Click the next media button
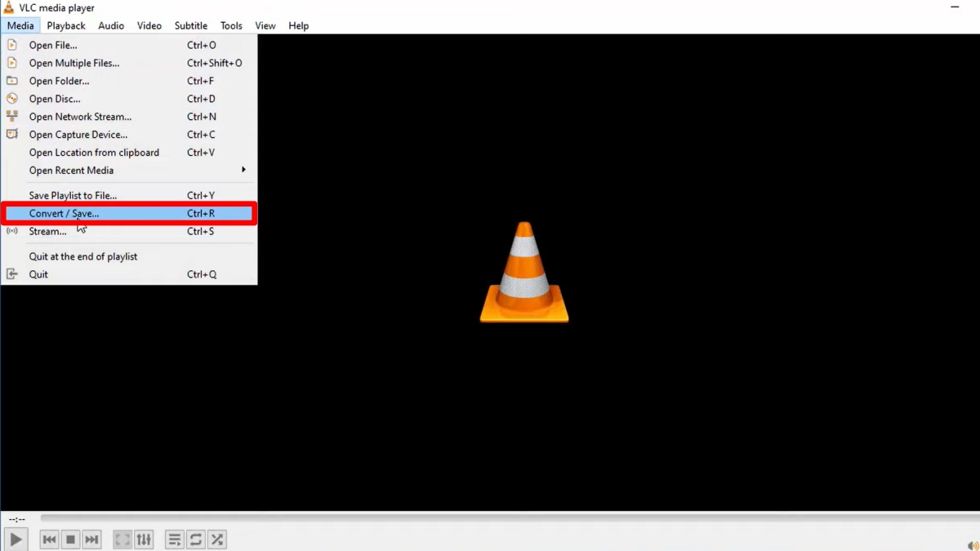The width and height of the screenshot is (980, 551). coord(91,540)
